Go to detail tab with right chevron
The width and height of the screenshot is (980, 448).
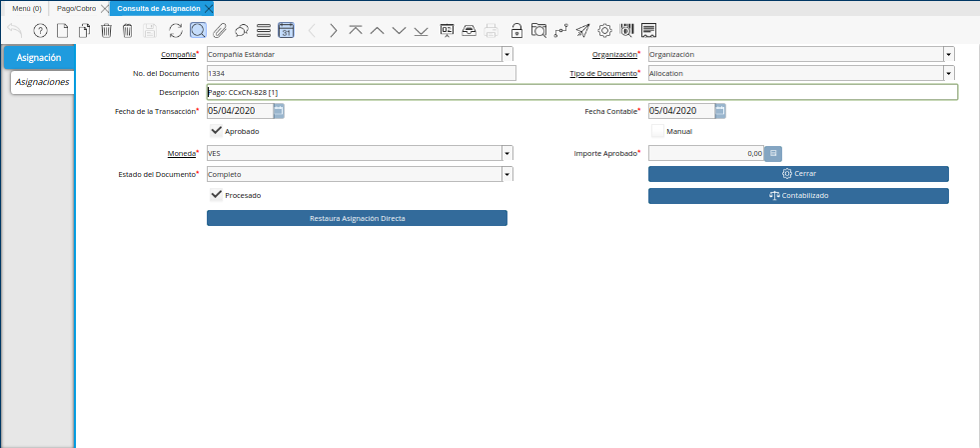[x=333, y=31]
